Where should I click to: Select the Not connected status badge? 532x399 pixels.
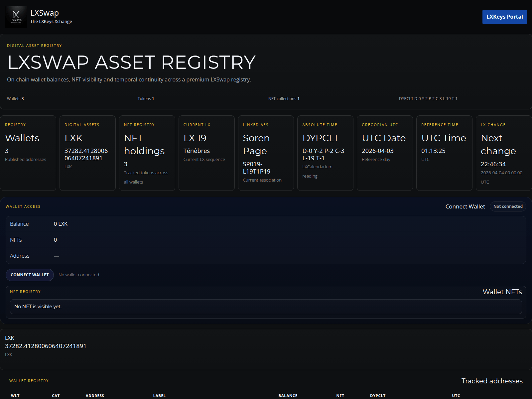(508, 206)
